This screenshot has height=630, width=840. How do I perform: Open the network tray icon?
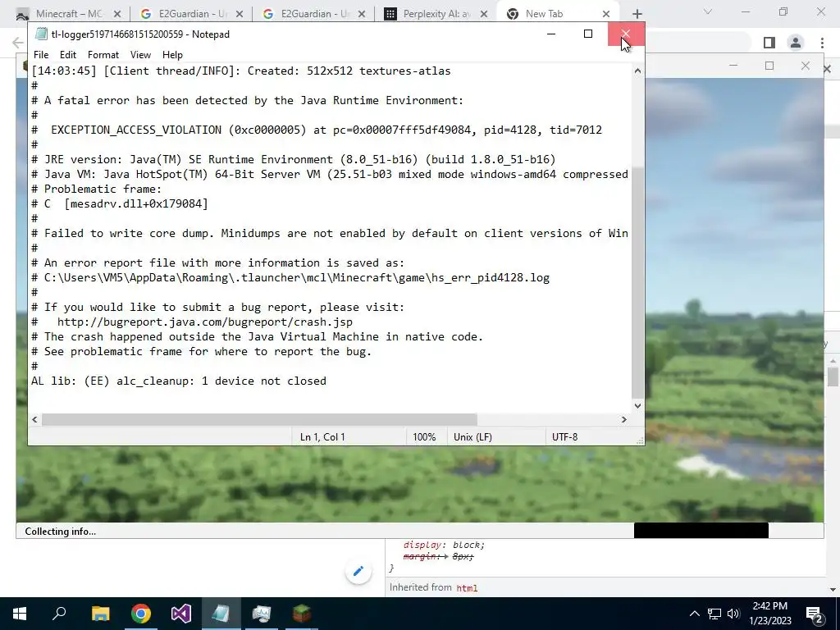click(x=714, y=614)
